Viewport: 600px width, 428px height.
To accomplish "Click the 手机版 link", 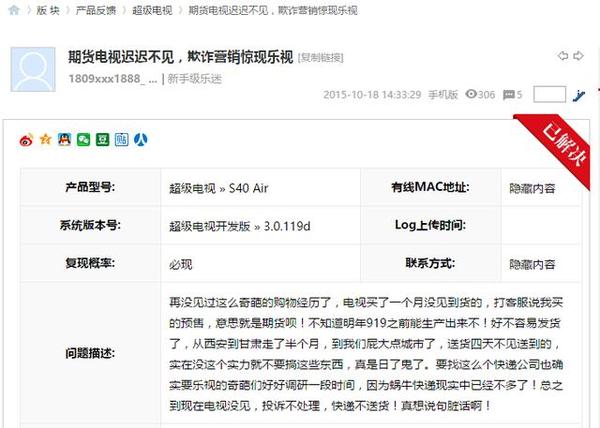I will pyautogui.click(x=443, y=94).
